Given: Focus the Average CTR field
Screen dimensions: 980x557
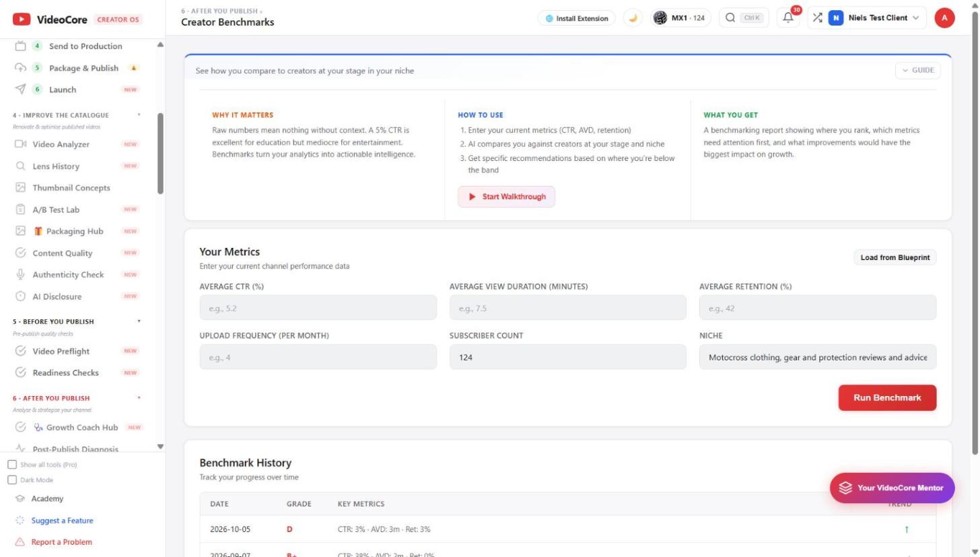Looking at the screenshot, I should coord(318,308).
